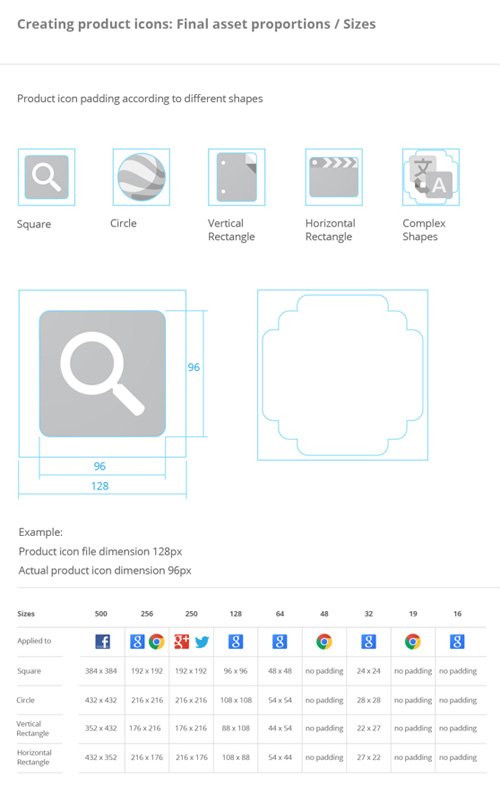Click the Horizontal Rectangle row label in table
500x785 pixels.
click(x=34, y=757)
